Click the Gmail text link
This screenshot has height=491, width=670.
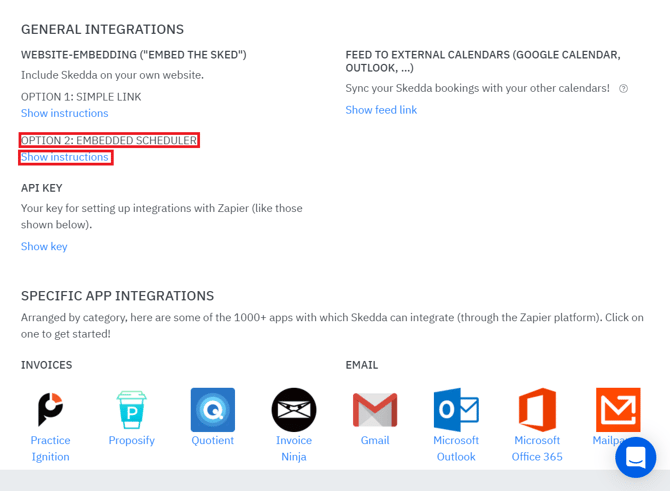375,440
